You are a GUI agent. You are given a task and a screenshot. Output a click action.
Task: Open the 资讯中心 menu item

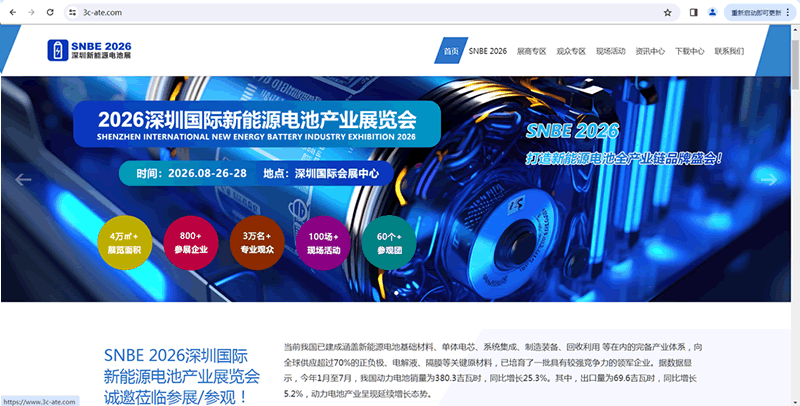650,50
